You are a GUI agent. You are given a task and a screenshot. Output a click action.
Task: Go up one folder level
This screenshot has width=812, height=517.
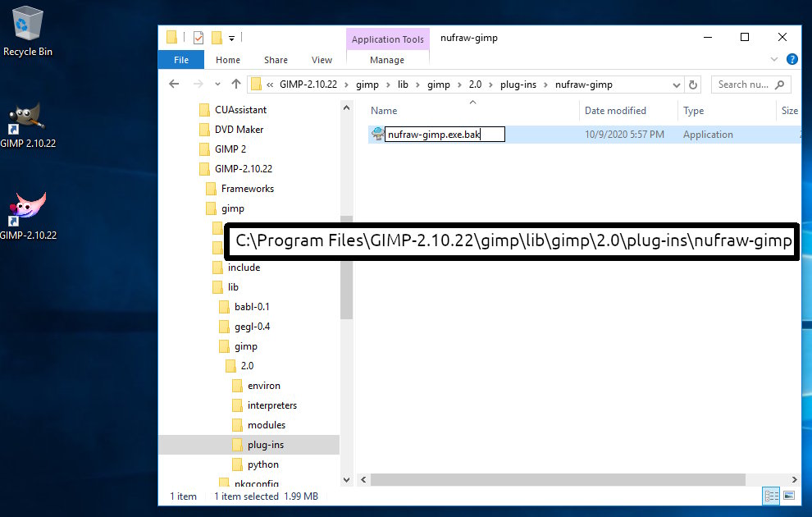[236, 84]
